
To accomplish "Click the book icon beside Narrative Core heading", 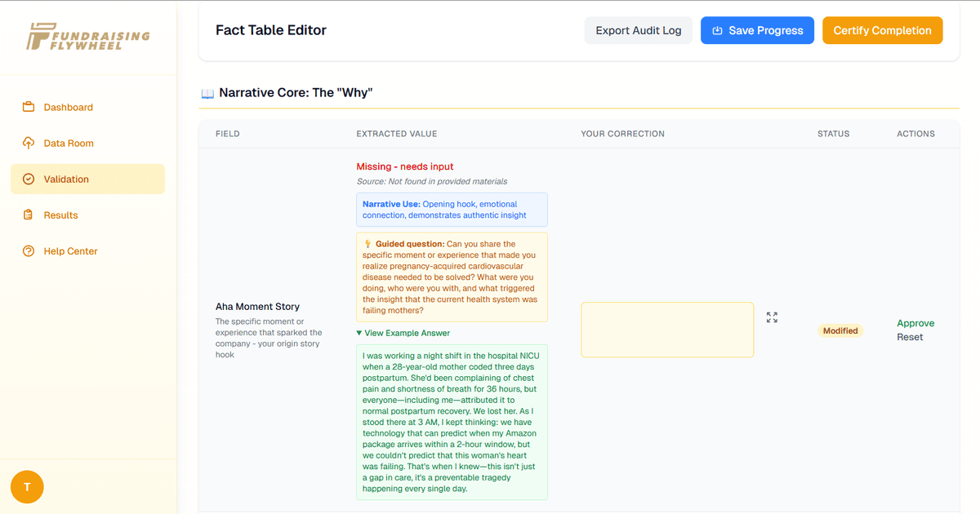I will [207, 94].
